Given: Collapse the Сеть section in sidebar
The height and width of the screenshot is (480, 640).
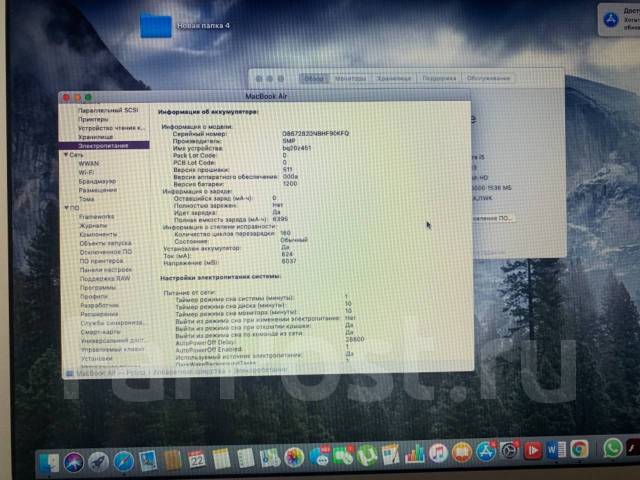Looking at the screenshot, I should click(x=66, y=155).
